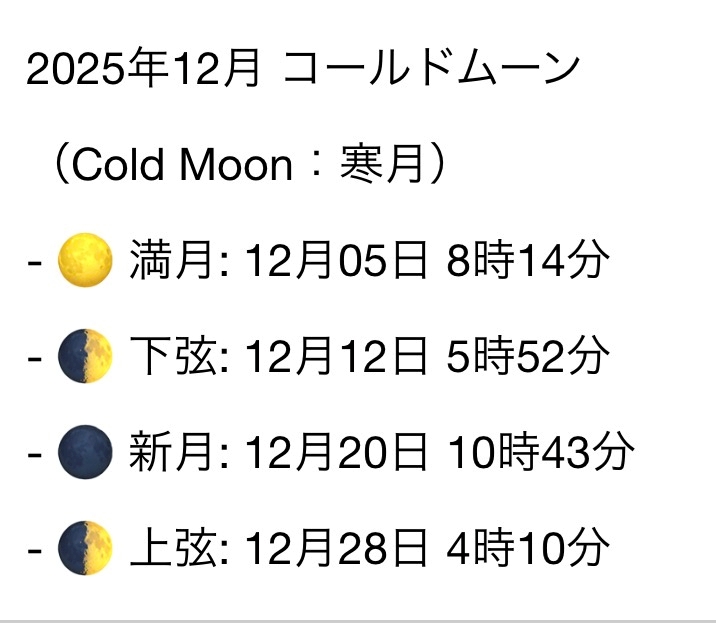Click the time 10時43分
The height and width of the screenshot is (625, 716).
541,452
